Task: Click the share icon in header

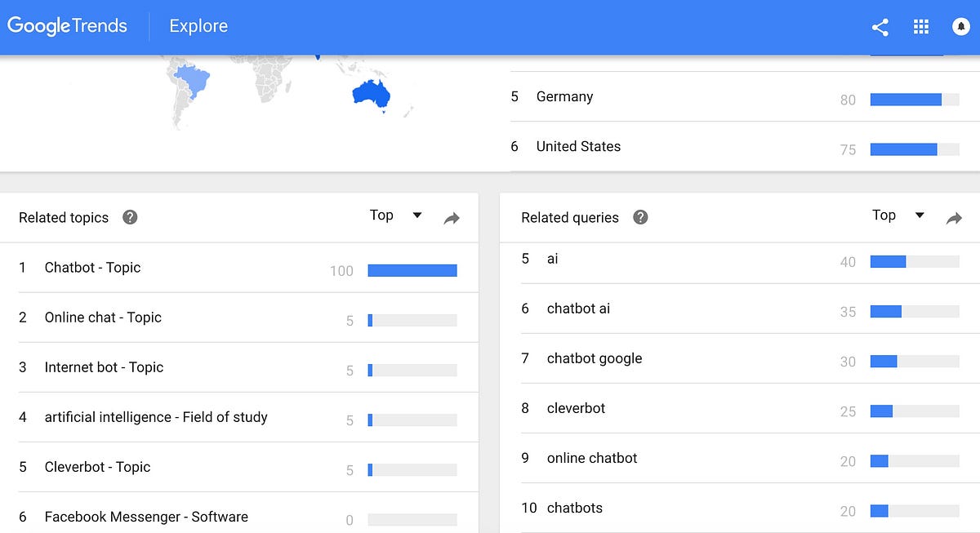Action: pos(880,27)
